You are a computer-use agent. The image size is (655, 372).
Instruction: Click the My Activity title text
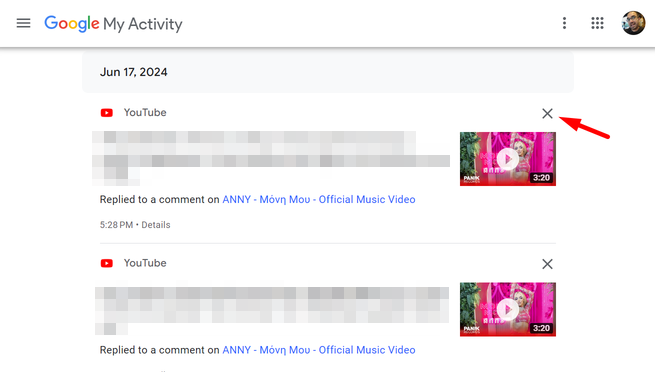point(142,24)
